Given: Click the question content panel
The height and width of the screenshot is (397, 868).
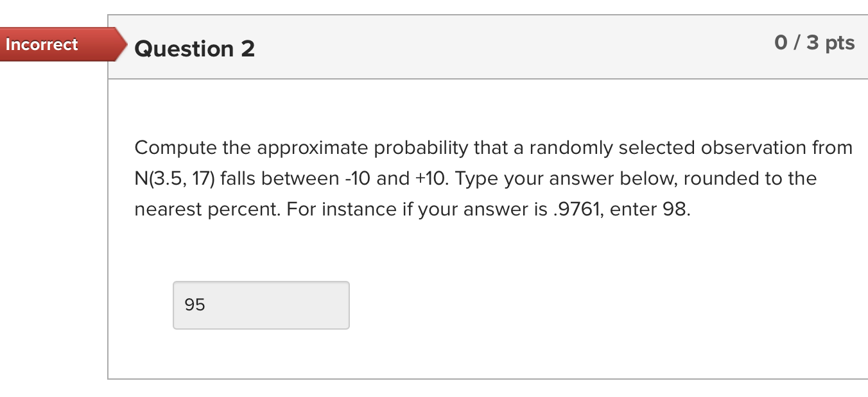Looking at the screenshot, I should click(488, 257).
